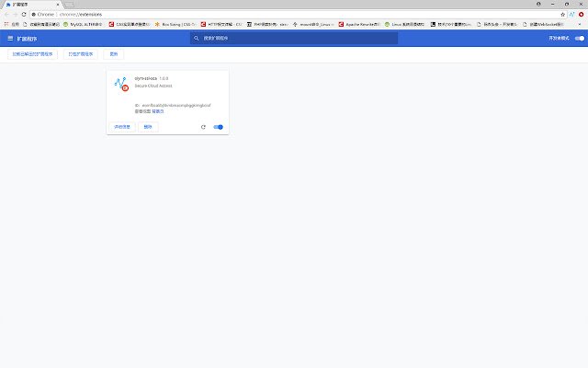Viewport: 588px width, 368px height.
Task: Open Details of Secure Cloud Access extension
Action: click(x=122, y=127)
